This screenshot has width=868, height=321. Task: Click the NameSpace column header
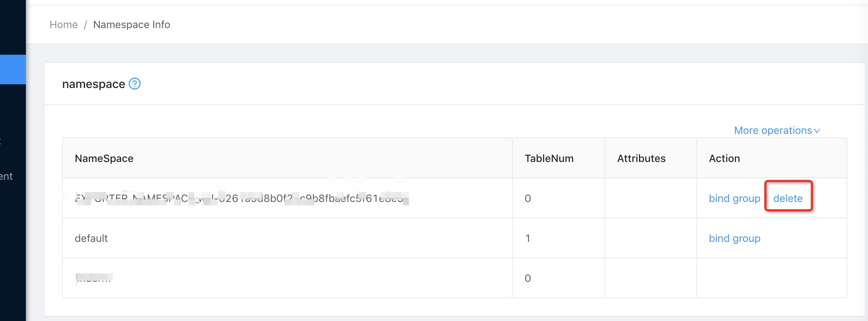tap(104, 159)
